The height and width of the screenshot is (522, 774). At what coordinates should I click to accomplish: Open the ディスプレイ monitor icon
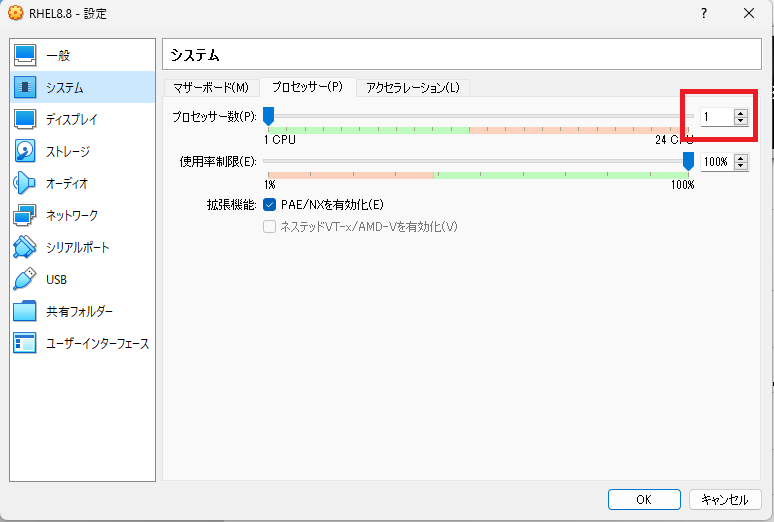[x=25, y=119]
